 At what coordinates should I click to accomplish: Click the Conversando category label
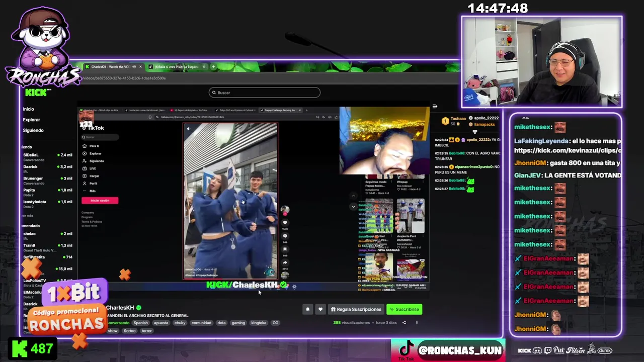[118, 323]
